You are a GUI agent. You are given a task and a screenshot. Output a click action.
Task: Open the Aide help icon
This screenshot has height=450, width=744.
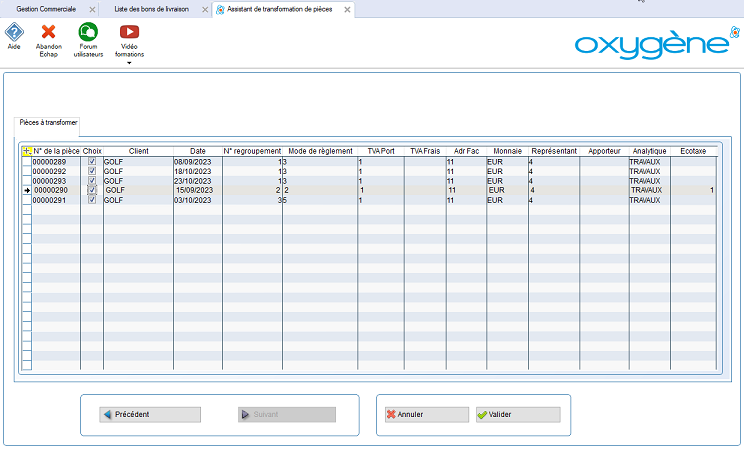14,32
